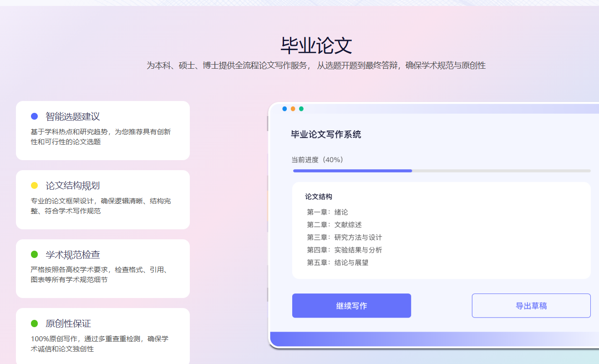This screenshot has height=364, width=599.
Task: Click the blue dot beside 智能选题建议
Action: point(34,116)
